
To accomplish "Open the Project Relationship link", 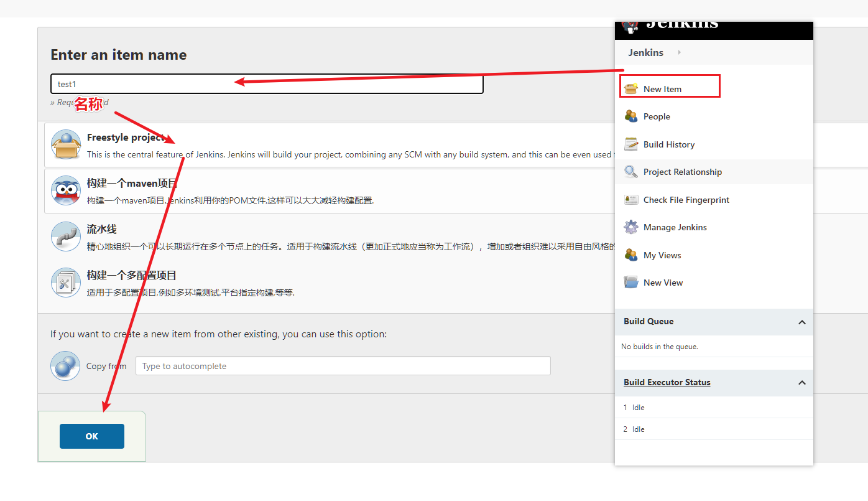I will (x=683, y=172).
